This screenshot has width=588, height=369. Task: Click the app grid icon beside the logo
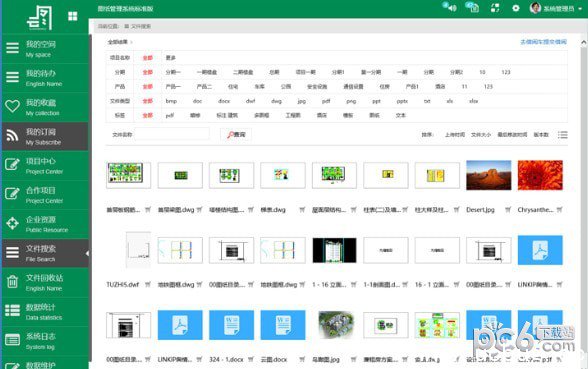coord(73,16)
